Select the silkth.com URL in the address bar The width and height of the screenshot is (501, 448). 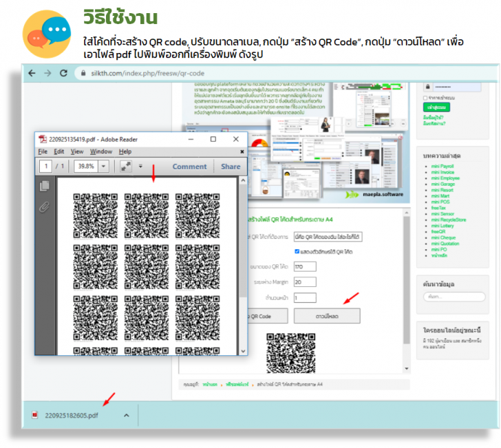[147, 73]
